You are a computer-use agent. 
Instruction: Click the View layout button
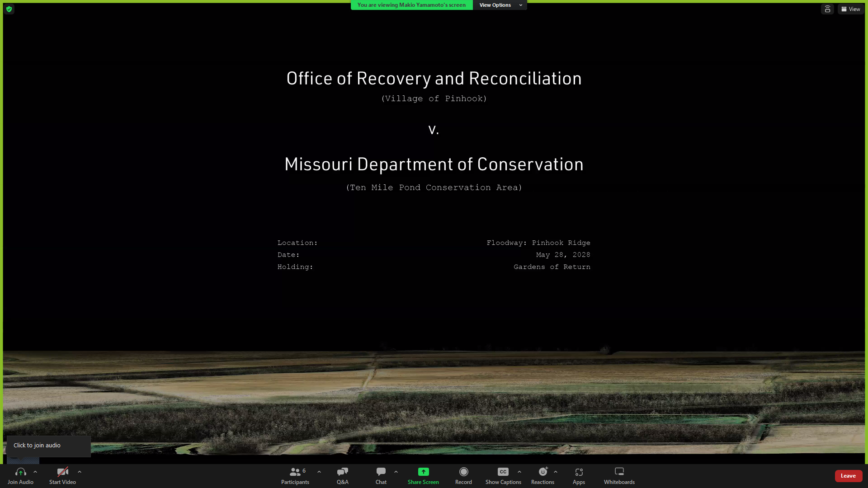click(x=851, y=9)
